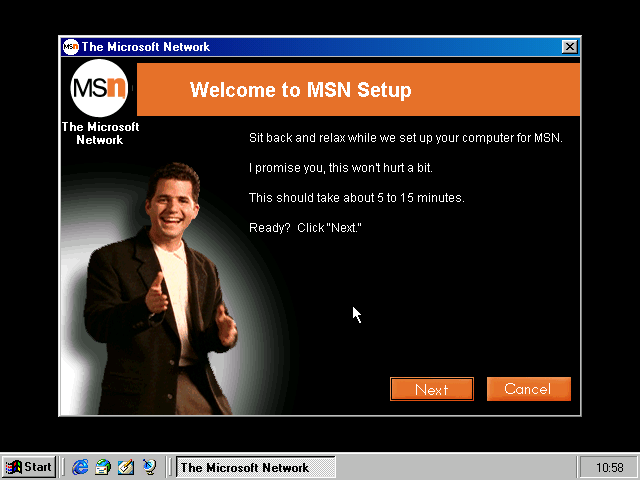Click the taskbar clock showing 10:58

click(x=609, y=467)
